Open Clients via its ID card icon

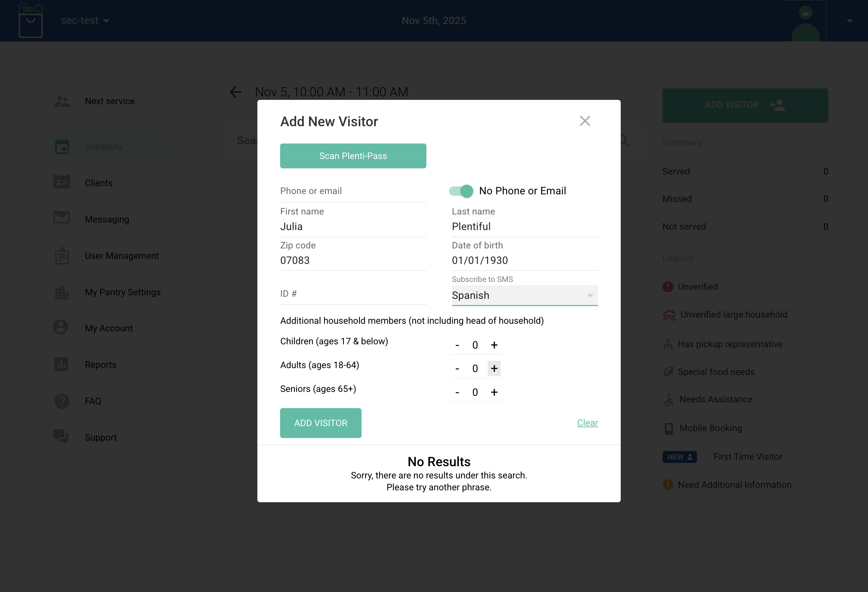[62, 182]
